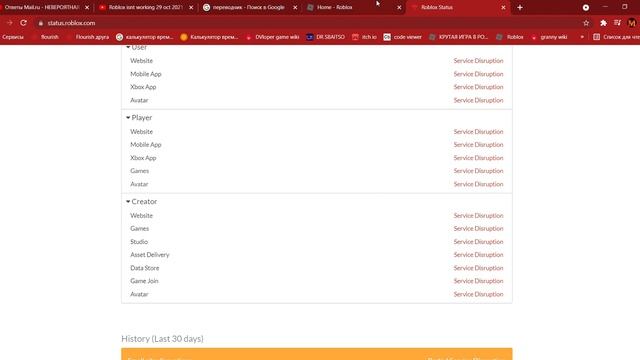The image size is (640, 360).
Task: Click Service Disruption status for Studio
Action: click(x=478, y=242)
